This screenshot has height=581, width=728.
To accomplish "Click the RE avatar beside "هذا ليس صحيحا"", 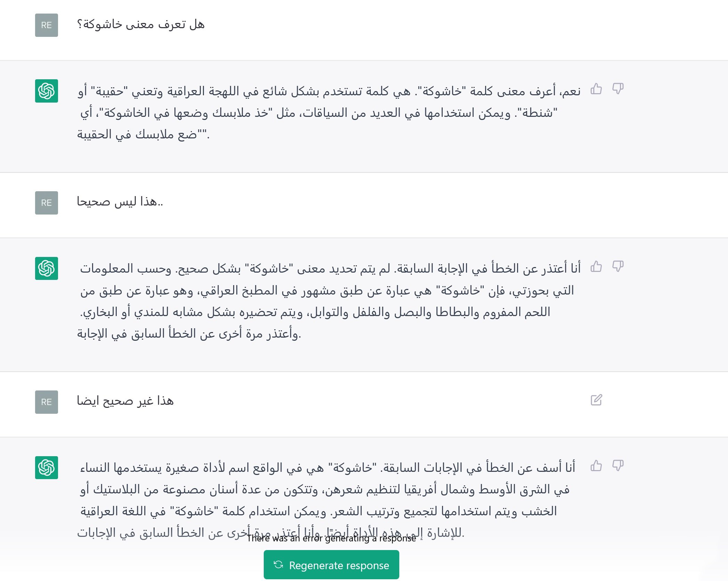I will point(47,203).
